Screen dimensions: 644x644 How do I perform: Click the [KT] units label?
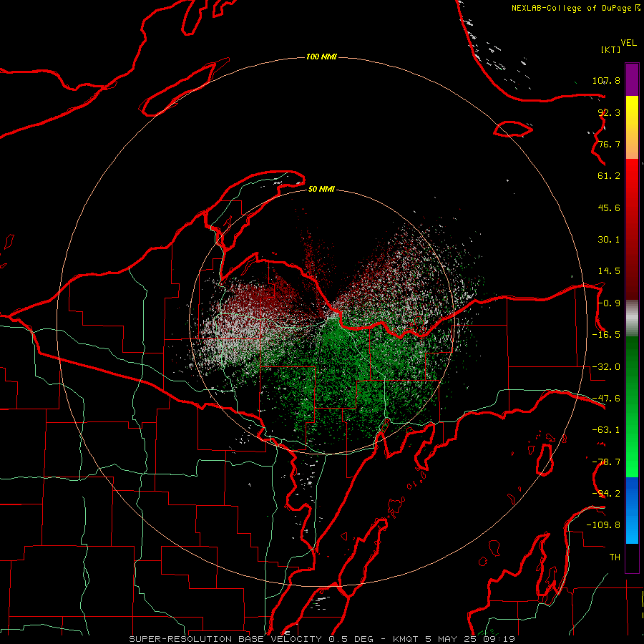coord(611,49)
